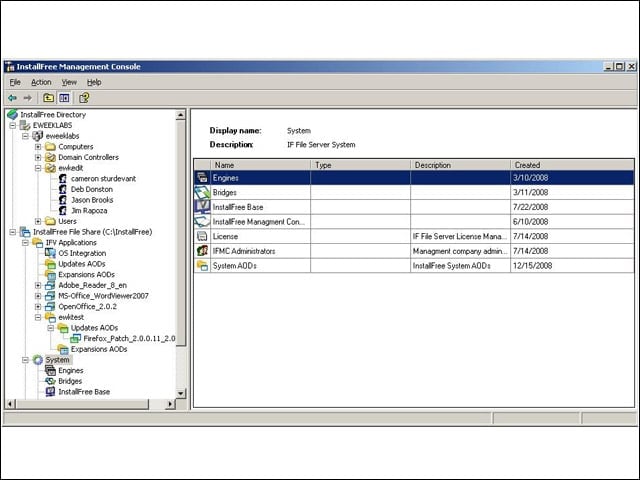Click the Up one level toolbar icon
This screenshot has height=480, width=640.
(49, 98)
